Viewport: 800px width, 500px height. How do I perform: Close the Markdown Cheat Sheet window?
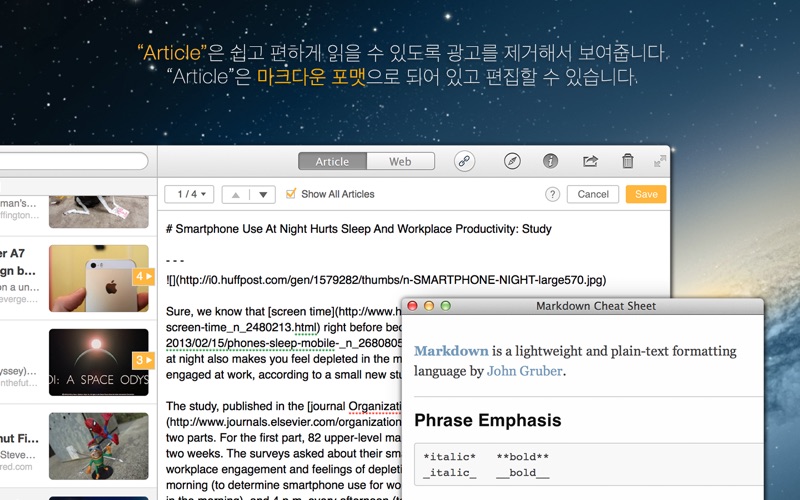tap(412, 306)
